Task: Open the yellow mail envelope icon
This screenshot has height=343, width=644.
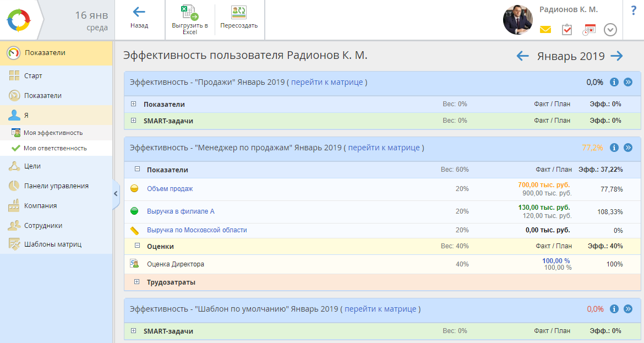Action: pyautogui.click(x=545, y=30)
